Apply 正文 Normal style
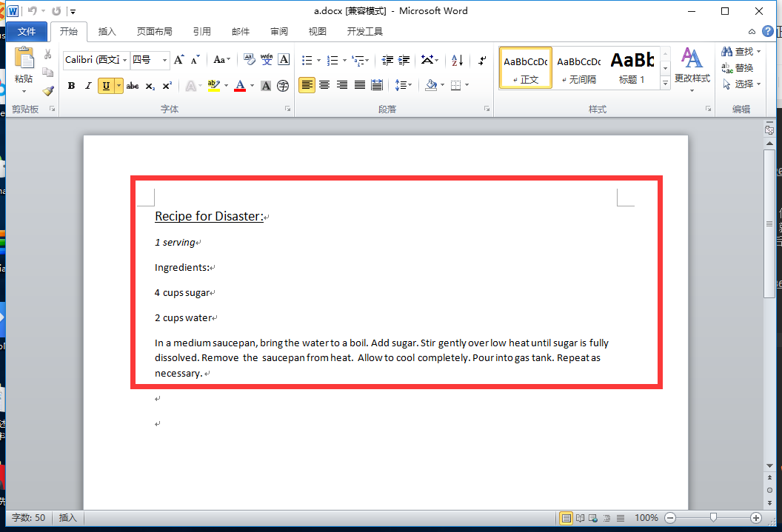782x532 pixels. click(526, 68)
